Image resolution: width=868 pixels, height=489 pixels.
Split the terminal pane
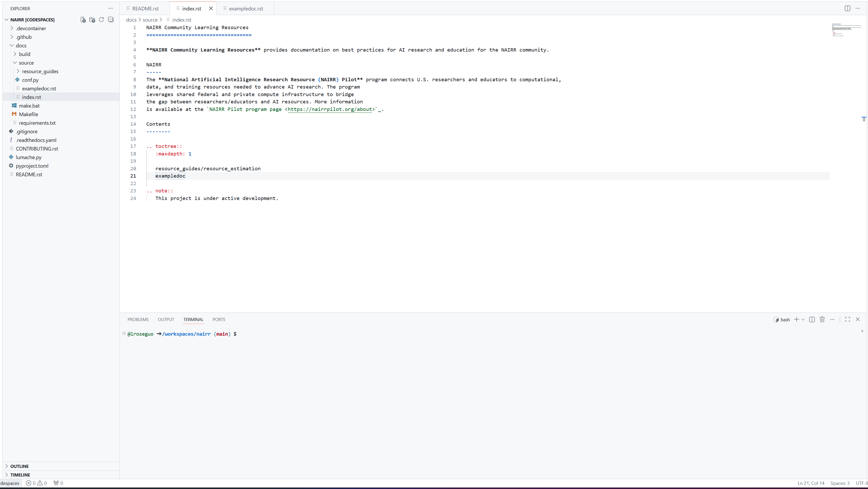tap(812, 319)
